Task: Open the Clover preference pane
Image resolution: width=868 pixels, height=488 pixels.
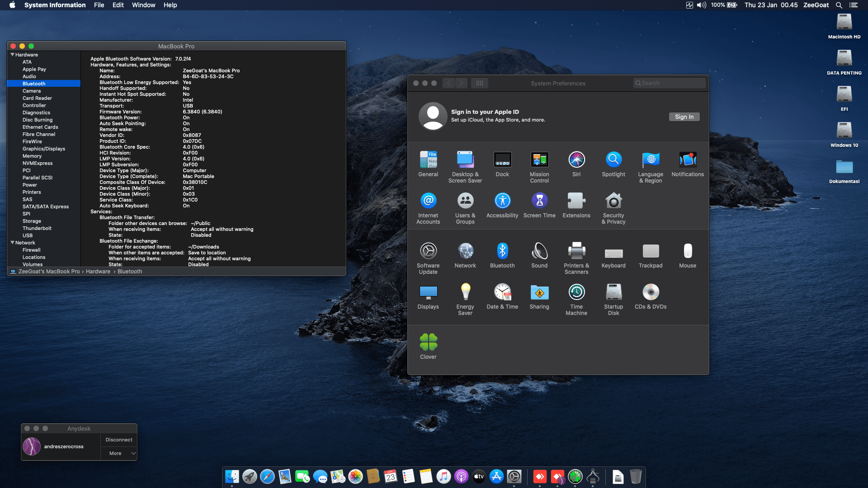Action: [x=428, y=347]
